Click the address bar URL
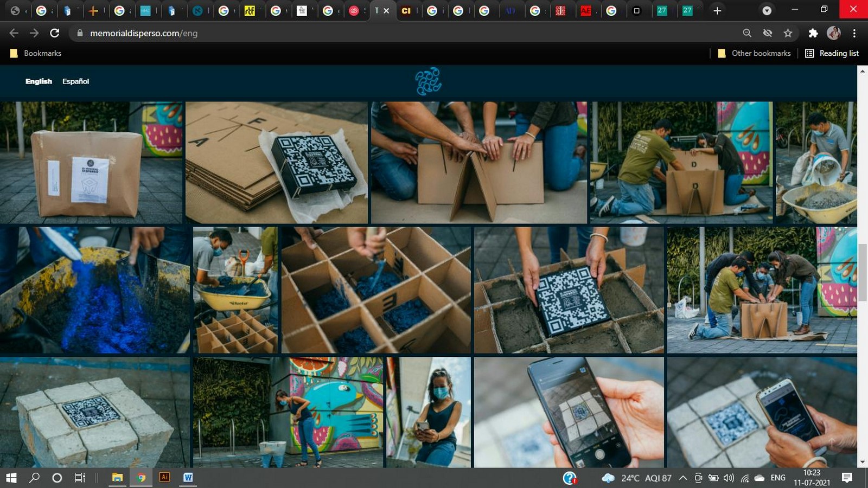This screenshot has height=488, width=868. pyautogui.click(x=144, y=33)
